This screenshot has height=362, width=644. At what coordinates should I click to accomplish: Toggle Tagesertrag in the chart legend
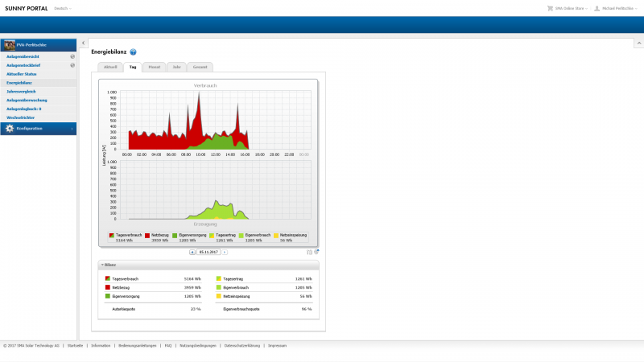(x=222, y=237)
